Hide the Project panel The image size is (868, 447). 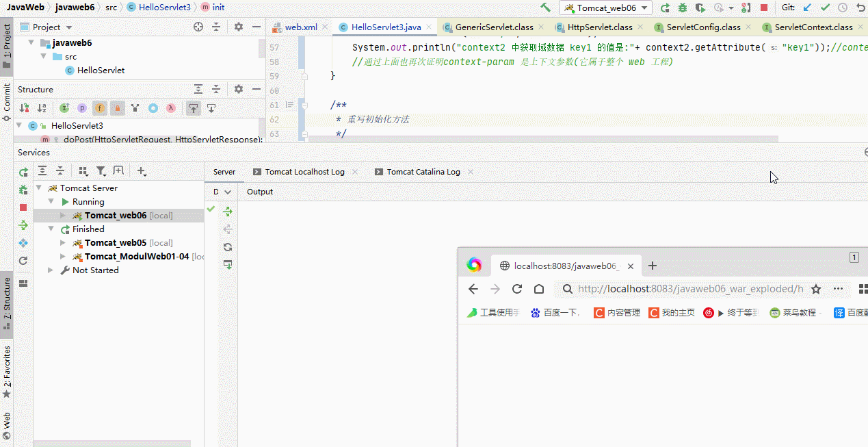(257, 27)
